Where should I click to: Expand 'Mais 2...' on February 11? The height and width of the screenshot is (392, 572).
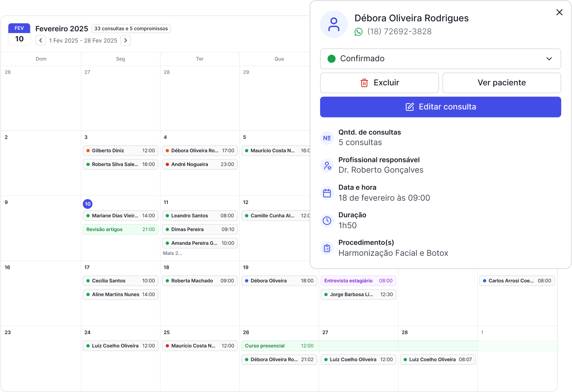[172, 253]
